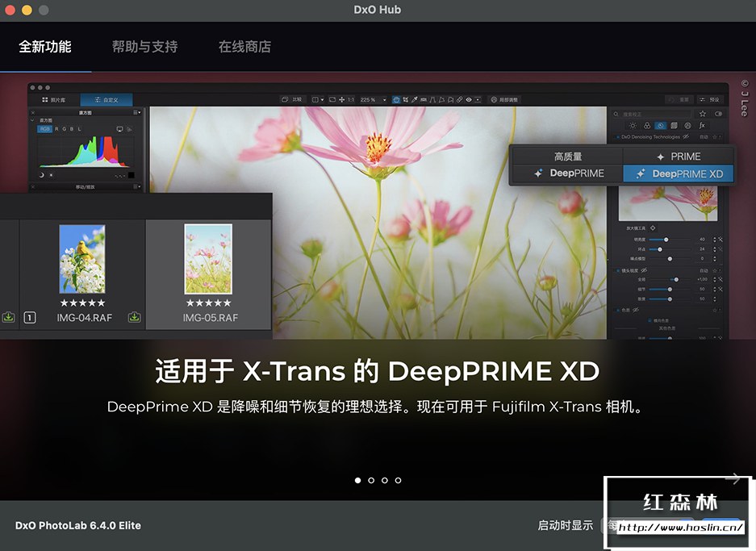The width and height of the screenshot is (756, 551).
Task: Click the IMG-04.RAF five-star rating
Action: (x=82, y=303)
